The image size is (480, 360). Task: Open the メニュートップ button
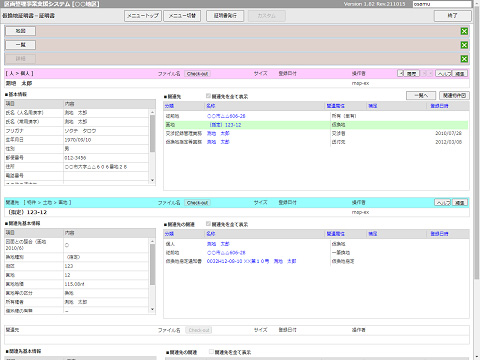[x=143, y=16]
